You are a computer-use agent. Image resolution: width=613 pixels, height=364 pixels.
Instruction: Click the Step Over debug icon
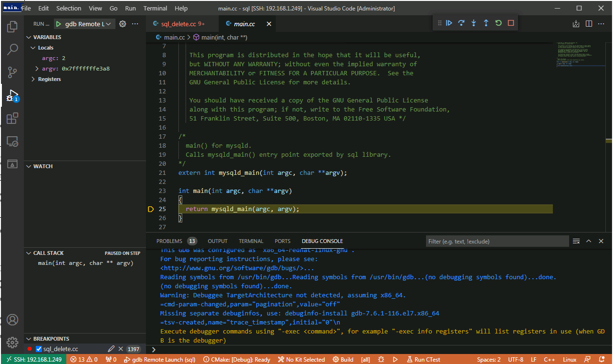point(461,23)
